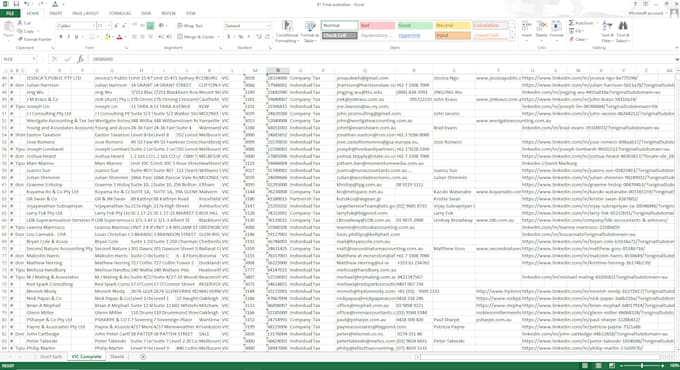Increase font size with the large A icon
Viewport: 680px width, 370px height.
(x=116, y=26)
